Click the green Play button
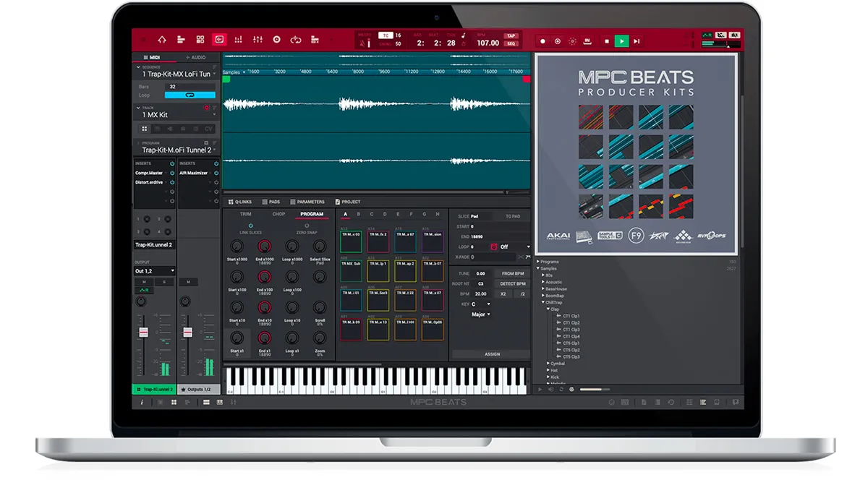This screenshot has width=868, height=488. click(x=621, y=41)
